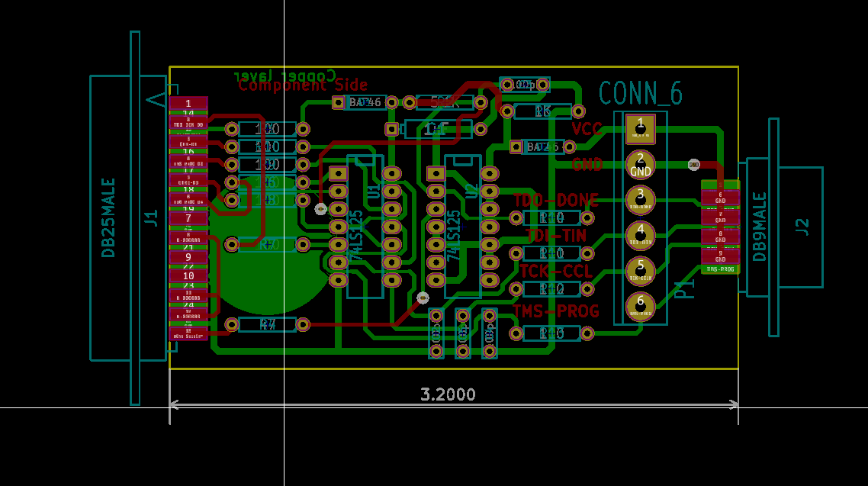Screen dimensions: 868x486
Task: Select J2 pad 6 labelled GND
Action: tap(720, 198)
